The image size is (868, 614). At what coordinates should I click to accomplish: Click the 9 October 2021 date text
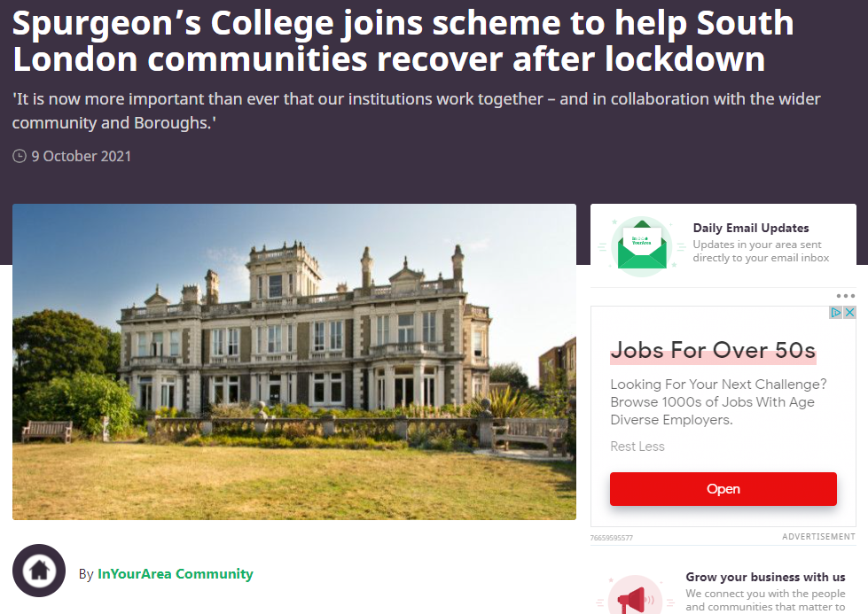pyautogui.click(x=82, y=156)
